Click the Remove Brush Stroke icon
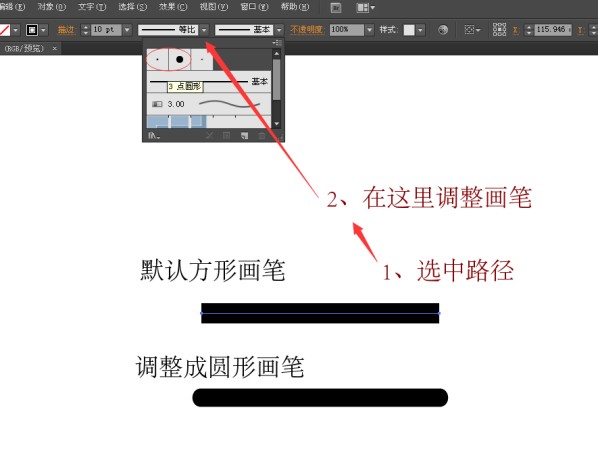Image resolution: width=598 pixels, height=449 pixels. 209,135
